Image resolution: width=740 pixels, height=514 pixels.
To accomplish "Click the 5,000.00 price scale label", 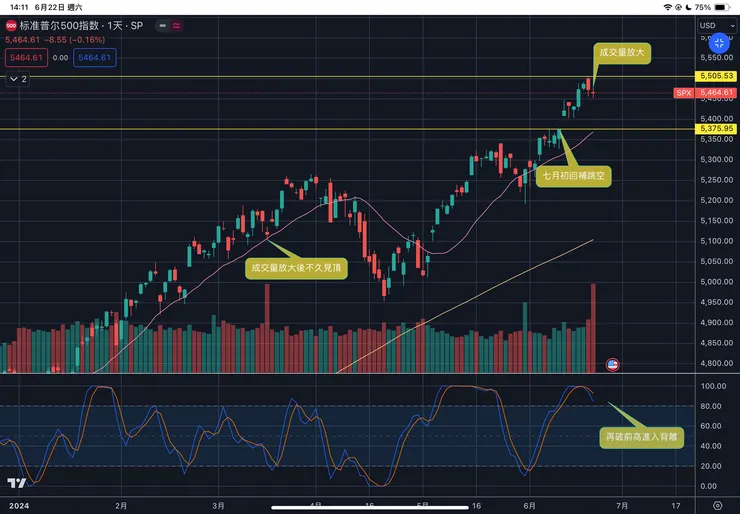I will (717, 282).
